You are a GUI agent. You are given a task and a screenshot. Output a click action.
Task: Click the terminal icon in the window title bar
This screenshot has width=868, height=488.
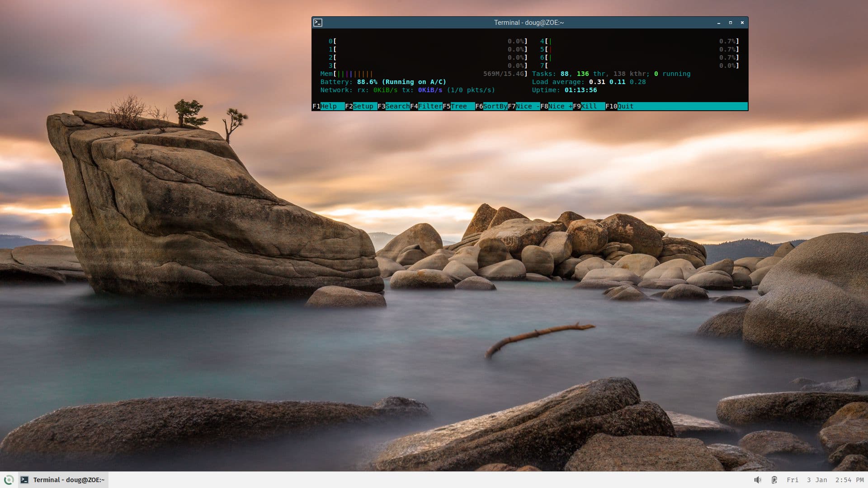318,23
